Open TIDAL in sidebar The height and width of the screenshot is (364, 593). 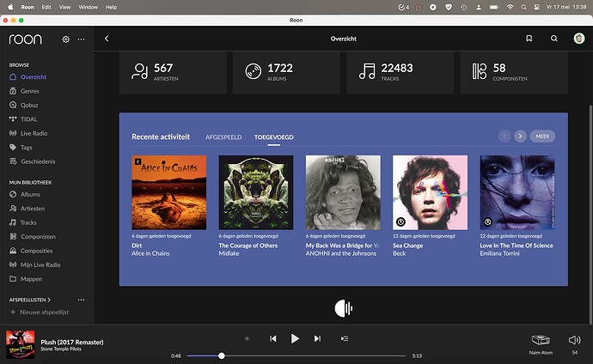(23, 119)
